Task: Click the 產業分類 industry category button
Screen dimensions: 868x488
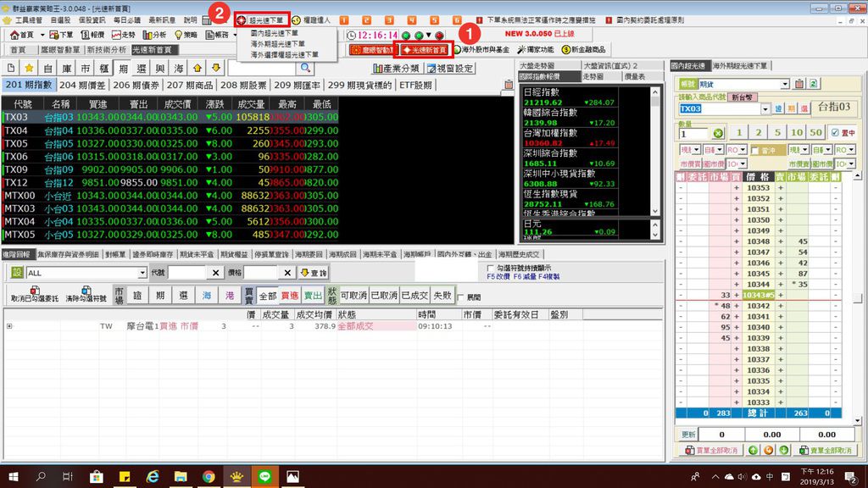Action: point(397,69)
